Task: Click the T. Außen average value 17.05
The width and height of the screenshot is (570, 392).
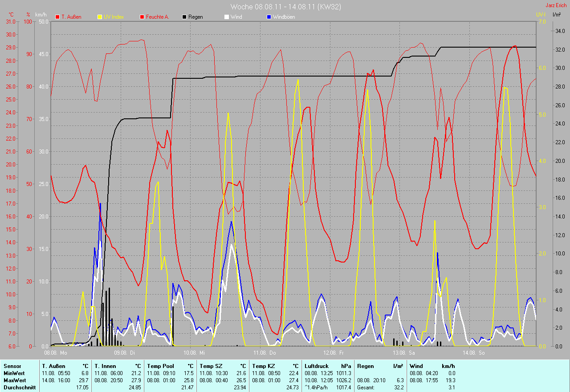Action: [x=82, y=388]
